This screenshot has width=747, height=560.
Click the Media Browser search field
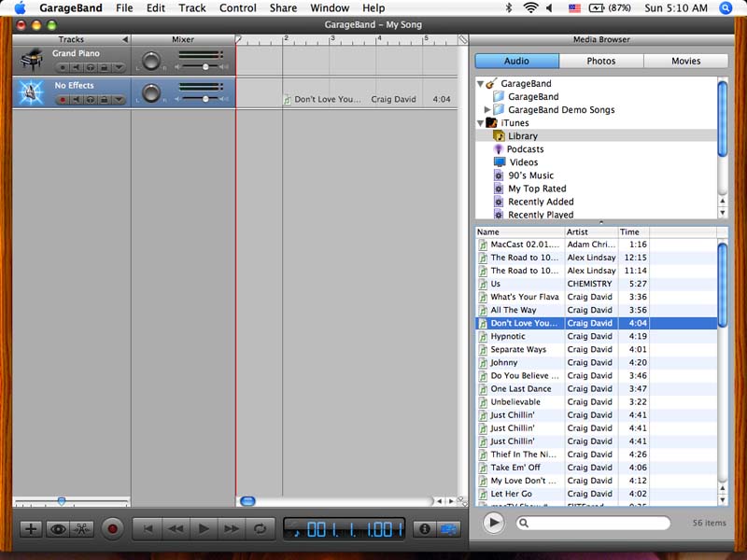[593, 523]
